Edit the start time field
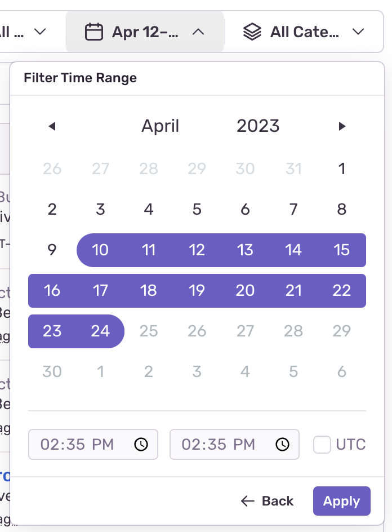 93,444
